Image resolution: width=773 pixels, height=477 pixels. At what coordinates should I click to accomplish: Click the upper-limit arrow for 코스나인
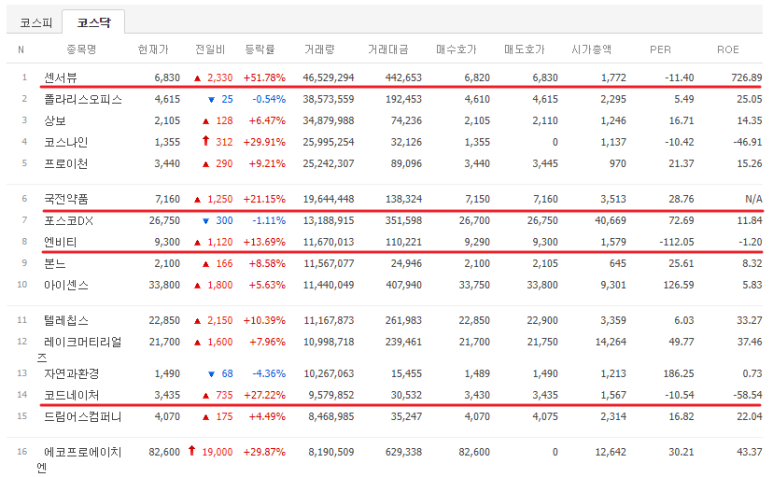click(206, 141)
